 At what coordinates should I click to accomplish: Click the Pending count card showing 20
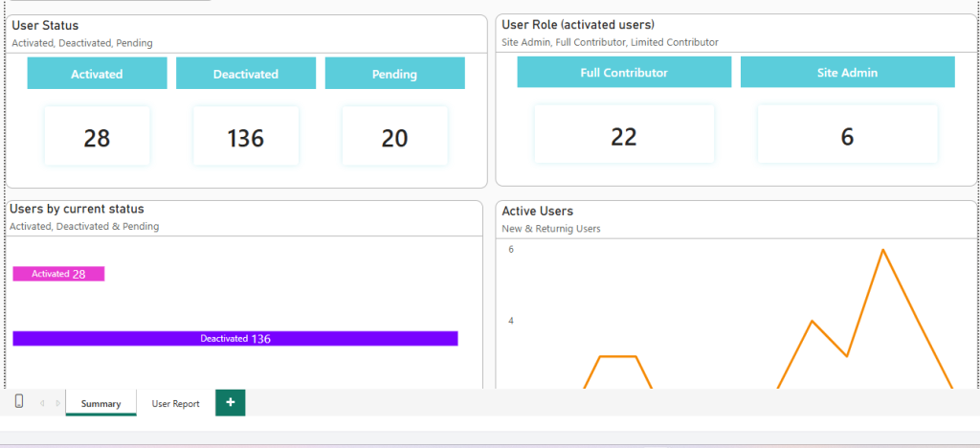pos(394,136)
